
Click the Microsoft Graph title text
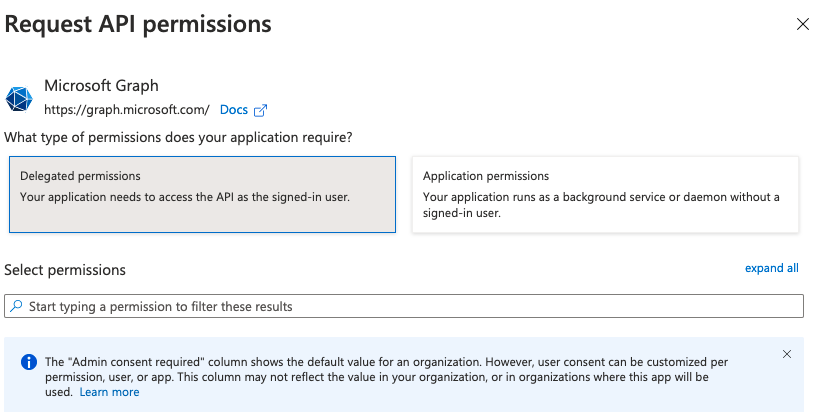click(101, 85)
